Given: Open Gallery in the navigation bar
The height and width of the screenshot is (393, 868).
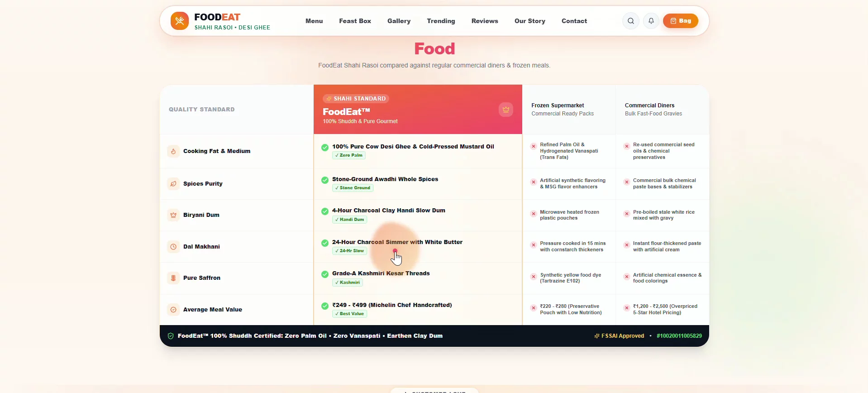Looking at the screenshot, I should (x=399, y=21).
